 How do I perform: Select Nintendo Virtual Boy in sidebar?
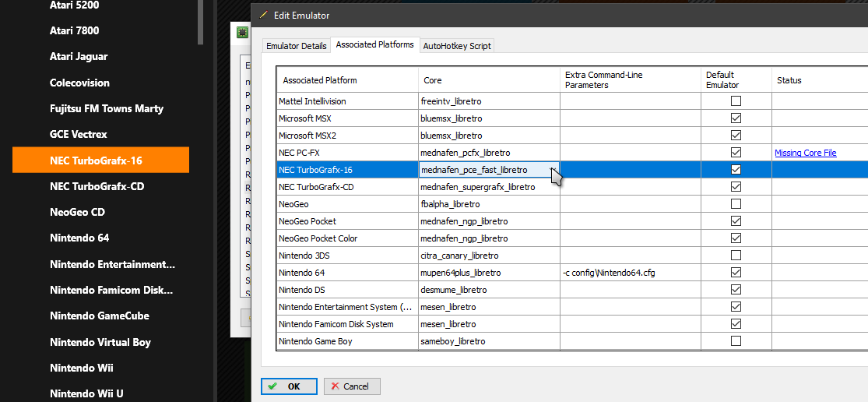coord(100,342)
